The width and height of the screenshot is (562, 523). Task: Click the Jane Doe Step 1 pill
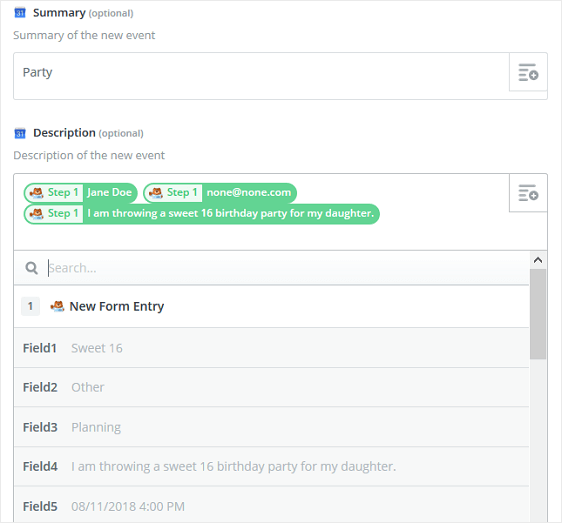coord(81,193)
